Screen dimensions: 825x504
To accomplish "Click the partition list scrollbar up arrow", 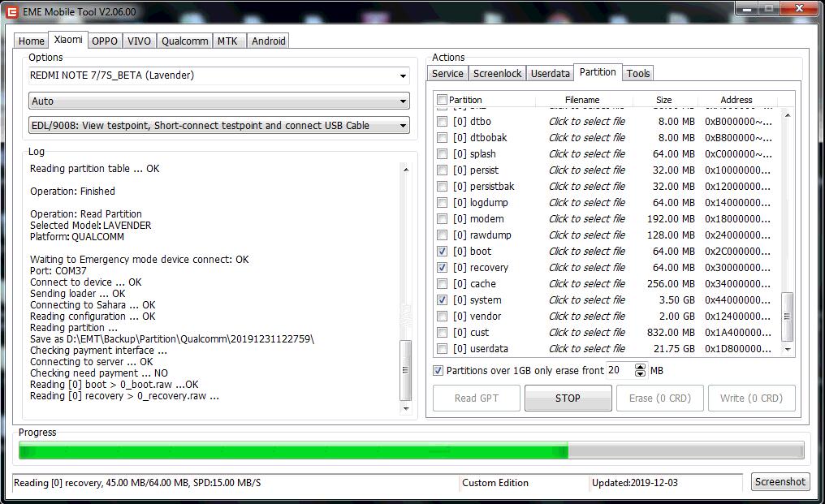I will 788,115.
